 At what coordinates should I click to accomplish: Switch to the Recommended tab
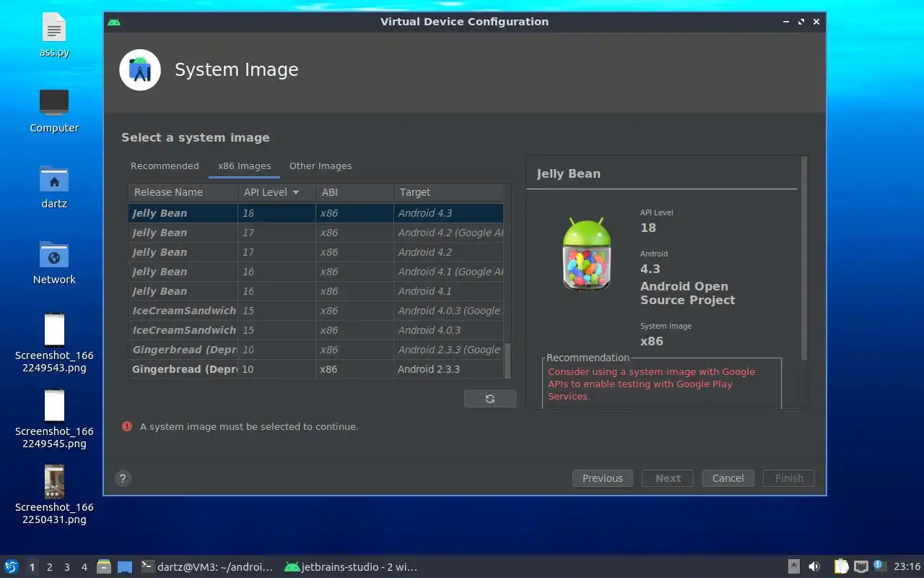(165, 166)
